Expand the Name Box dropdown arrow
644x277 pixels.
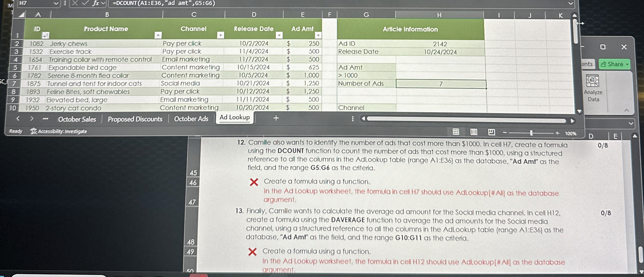click(x=56, y=3)
